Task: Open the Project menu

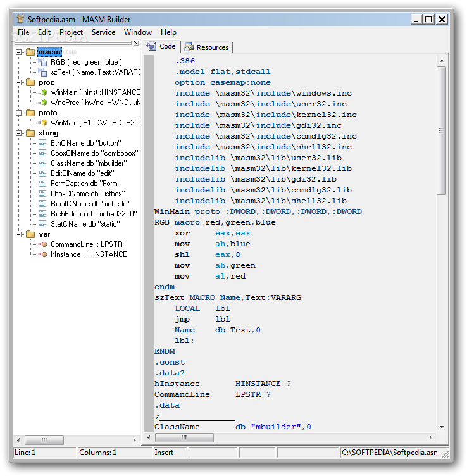Action: [x=72, y=32]
